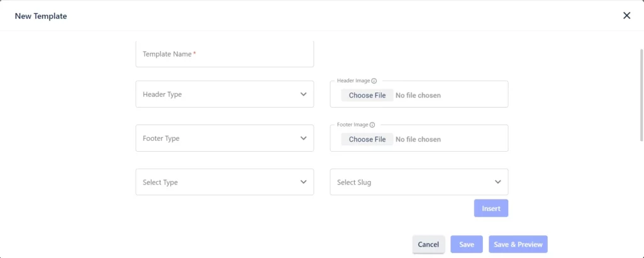This screenshot has width=644, height=258.
Task: Focus the Template Name input field
Action: point(225,54)
